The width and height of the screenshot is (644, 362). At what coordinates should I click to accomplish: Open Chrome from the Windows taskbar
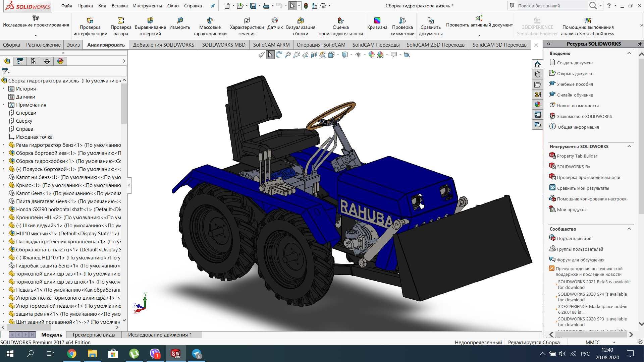71,354
